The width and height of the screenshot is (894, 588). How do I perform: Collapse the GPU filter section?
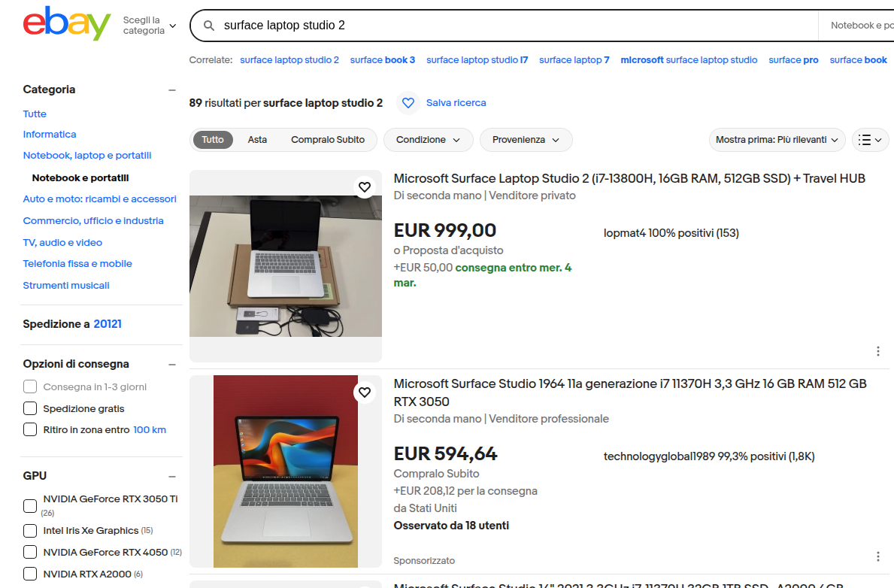tap(172, 476)
